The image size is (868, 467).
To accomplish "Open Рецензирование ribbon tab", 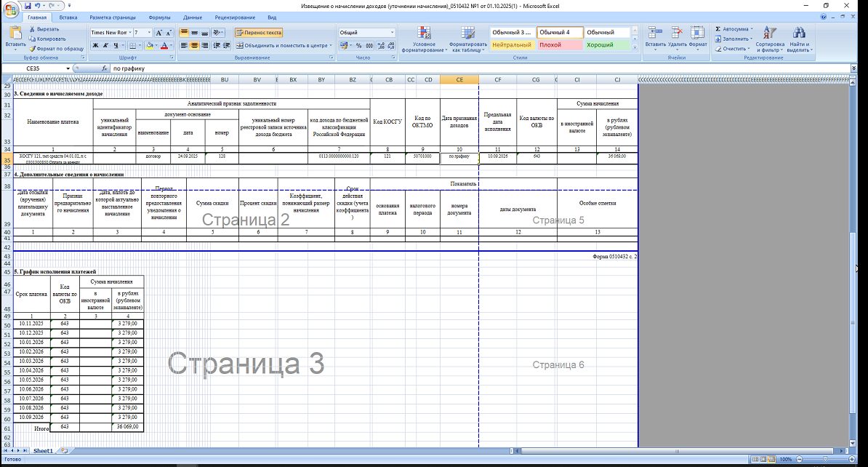I will tap(236, 17).
